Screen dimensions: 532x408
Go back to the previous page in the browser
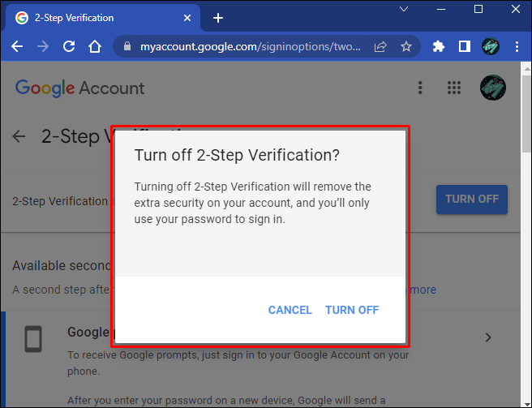(17, 47)
